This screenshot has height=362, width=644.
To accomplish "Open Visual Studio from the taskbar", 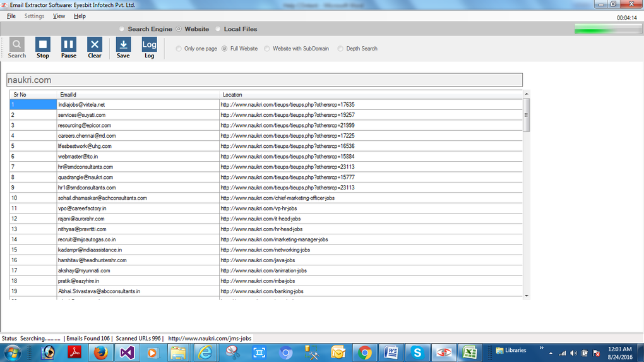I will (x=127, y=353).
